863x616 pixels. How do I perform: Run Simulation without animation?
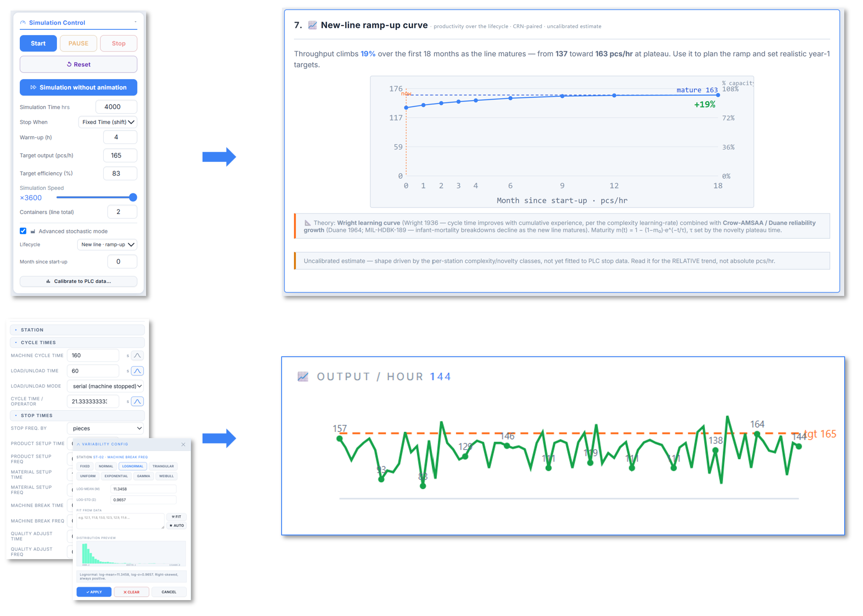78,87
